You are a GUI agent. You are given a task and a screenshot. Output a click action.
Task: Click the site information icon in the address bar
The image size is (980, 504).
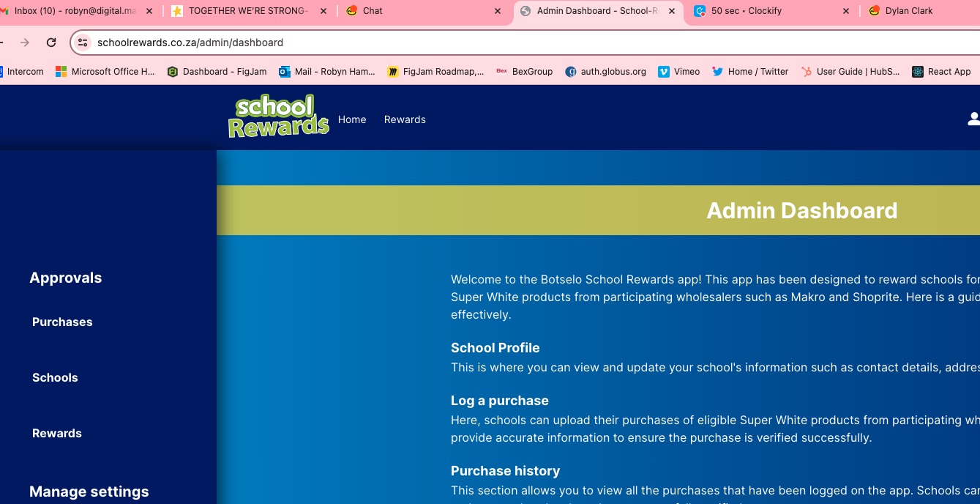click(x=83, y=42)
